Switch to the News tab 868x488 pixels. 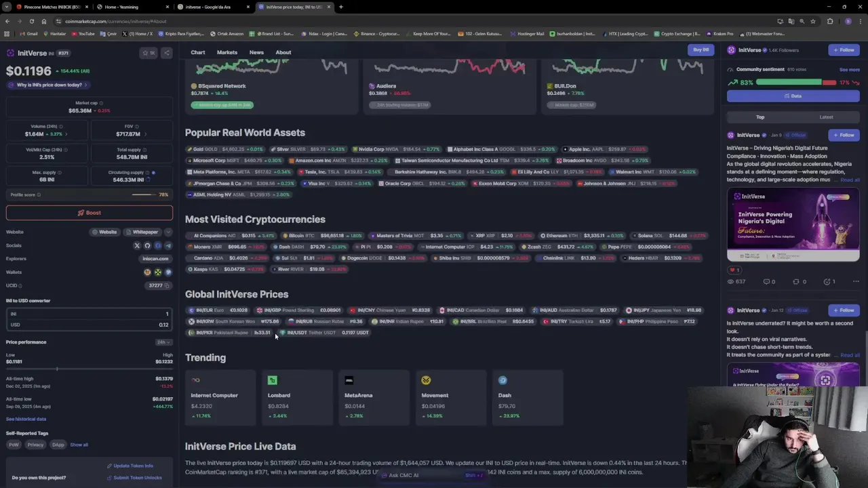pos(256,52)
